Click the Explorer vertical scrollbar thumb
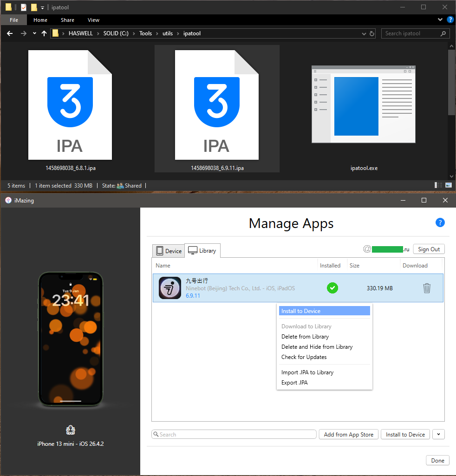456x476 pixels. coord(451,82)
